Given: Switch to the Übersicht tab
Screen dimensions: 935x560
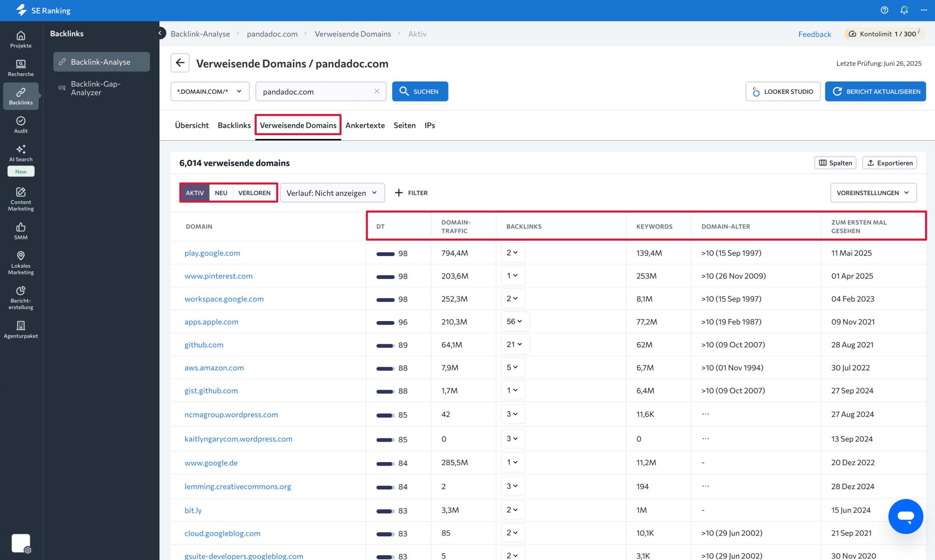Looking at the screenshot, I should point(192,125).
